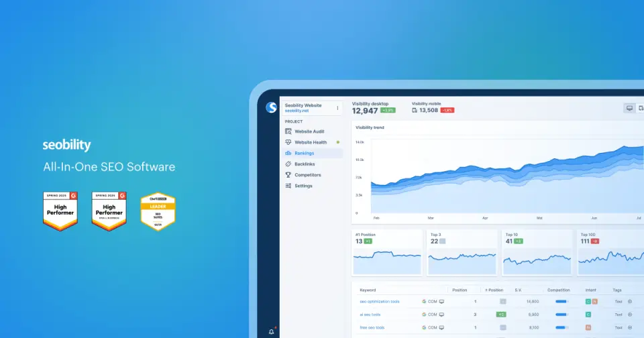
Task: Click the Rankings bar chart icon
Action: 288,153
